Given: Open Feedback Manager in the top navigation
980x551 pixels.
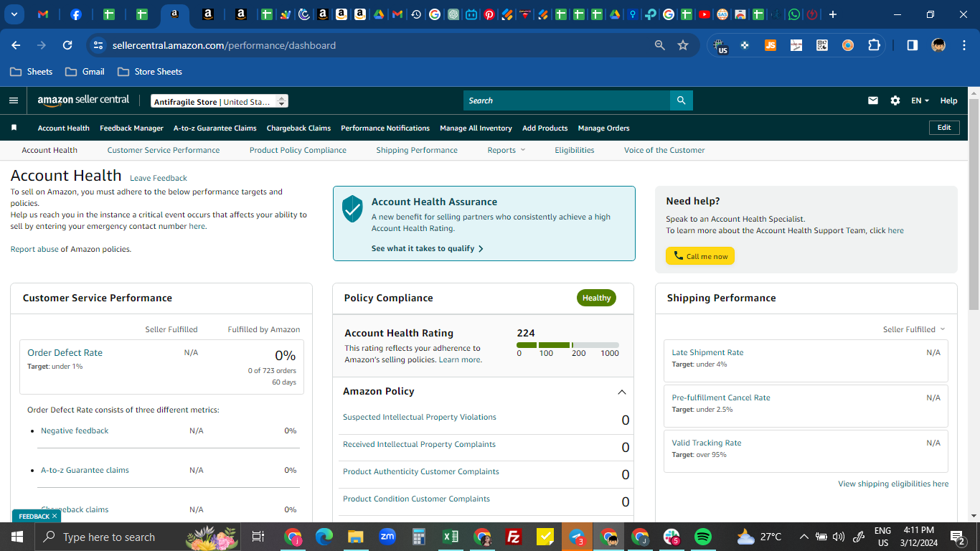Looking at the screenshot, I should (131, 128).
